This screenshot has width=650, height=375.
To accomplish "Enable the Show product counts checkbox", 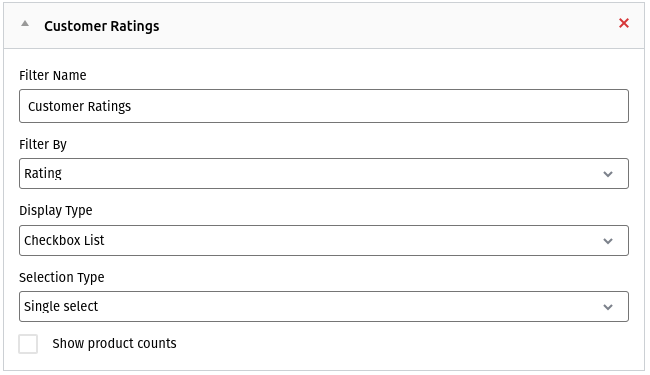I will point(28,344).
